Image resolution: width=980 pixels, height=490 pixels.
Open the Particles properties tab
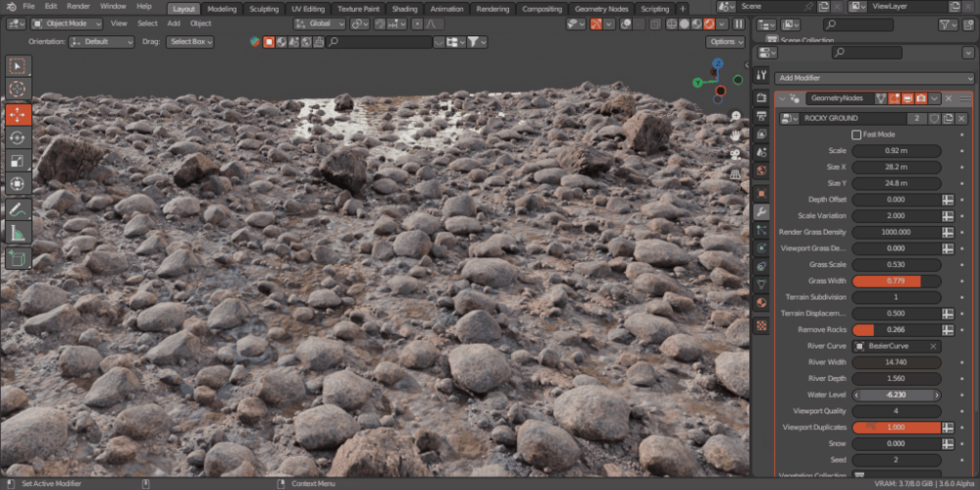(x=762, y=230)
